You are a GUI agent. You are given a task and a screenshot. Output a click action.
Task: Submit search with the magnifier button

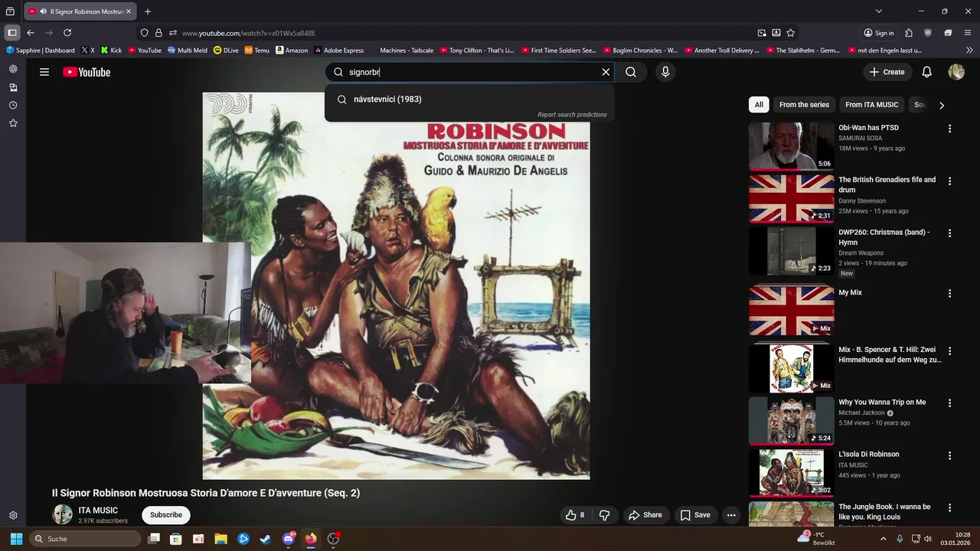[x=631, y=72]
